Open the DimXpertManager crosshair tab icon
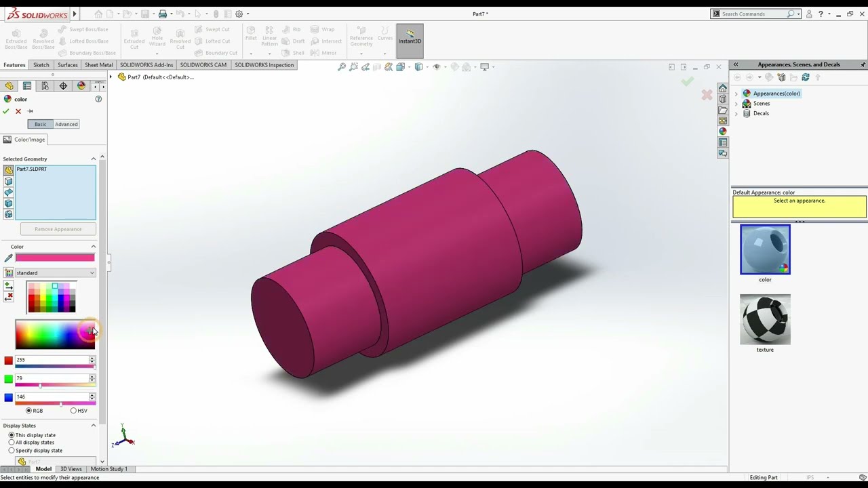Image resolution: width=868 pixels, height=488 pixels. [63, 86]
